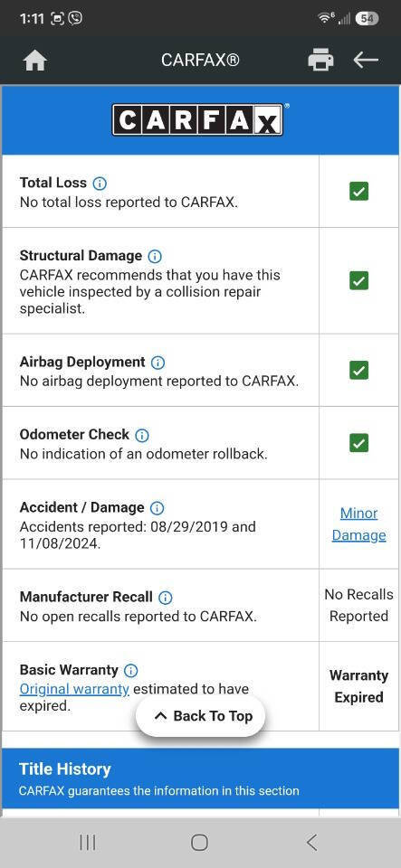Open the Structural Damage info icon
The image size is (401, 868).
[155, 256]
